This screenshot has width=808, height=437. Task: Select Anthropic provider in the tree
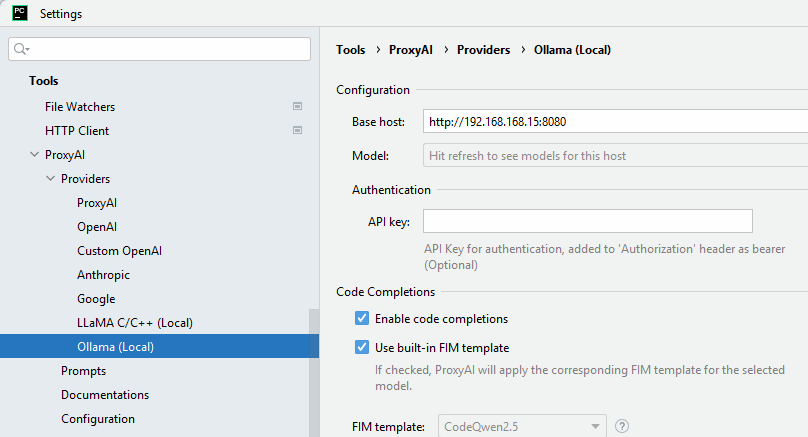pyautogui.click(x=103, y=275)
